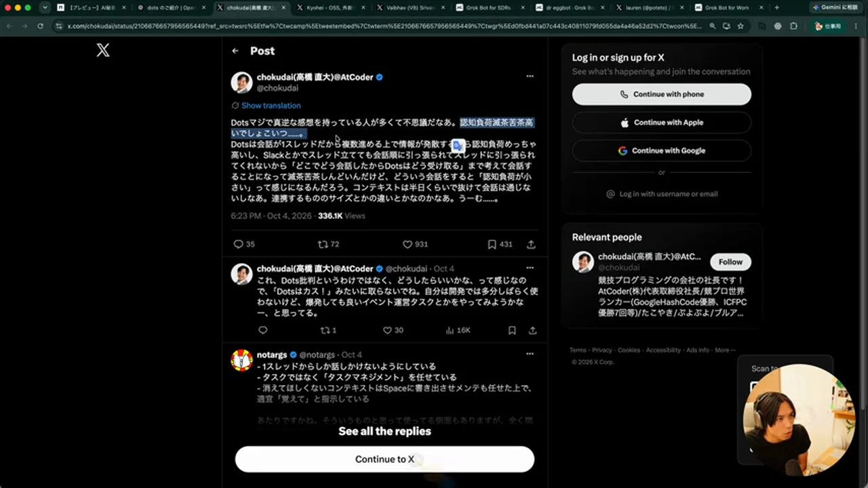Screen dimensions: 868x488
Task: Share the main post via share icon
Action: coord(531,244)
